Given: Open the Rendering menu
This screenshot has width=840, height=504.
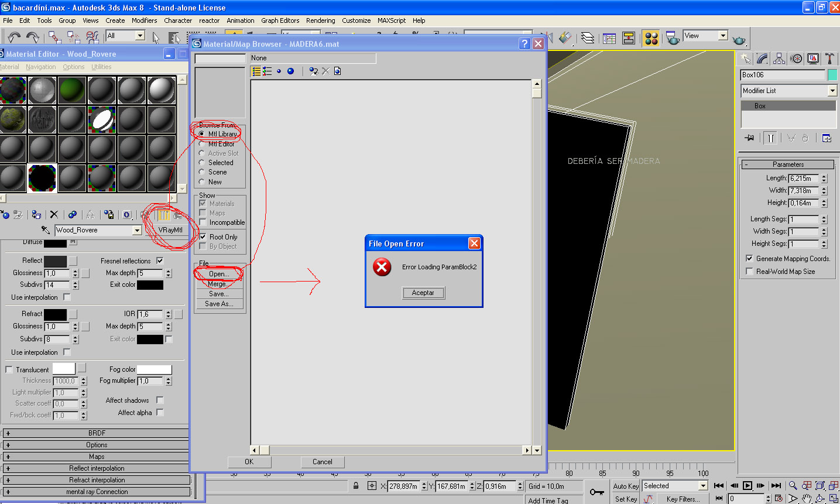Looking at the screenshot, I should tap(321, 20).
